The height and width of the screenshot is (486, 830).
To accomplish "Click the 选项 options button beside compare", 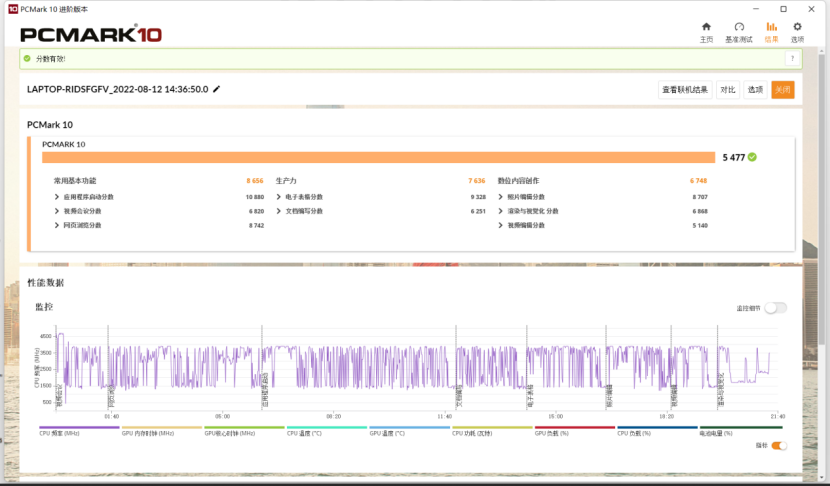I will pos(755,90).
